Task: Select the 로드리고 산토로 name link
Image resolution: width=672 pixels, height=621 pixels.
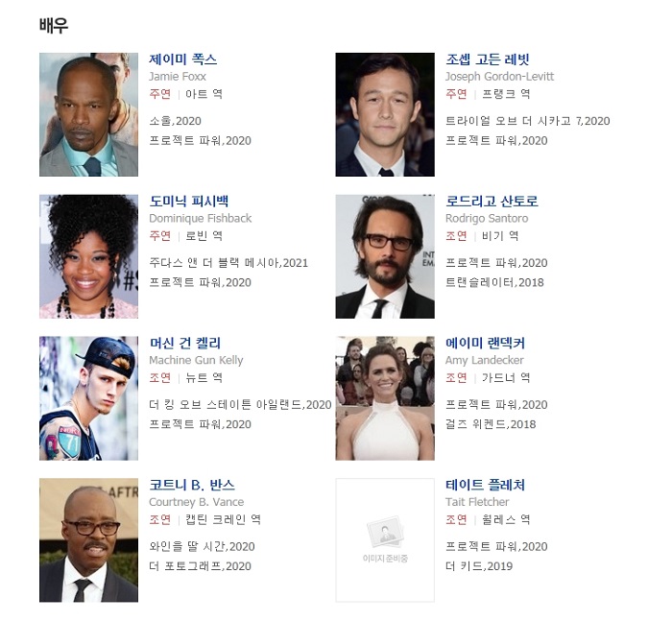Action: [492, 201]
